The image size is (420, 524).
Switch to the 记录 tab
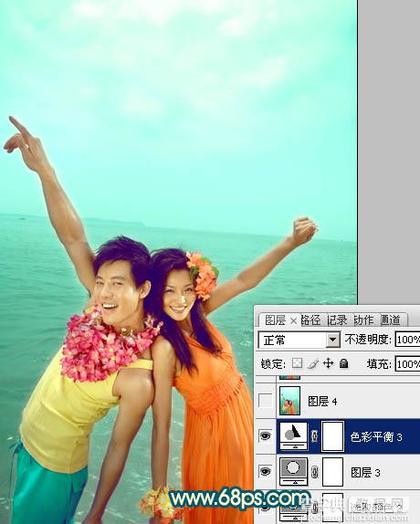pos(337,320)
